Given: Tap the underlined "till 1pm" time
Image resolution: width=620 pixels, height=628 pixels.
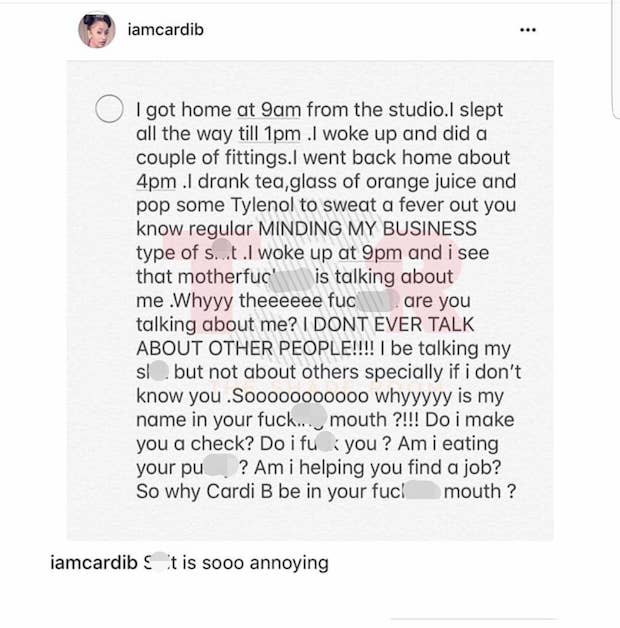Looking at the screenshot, I should tap(270, 134).
